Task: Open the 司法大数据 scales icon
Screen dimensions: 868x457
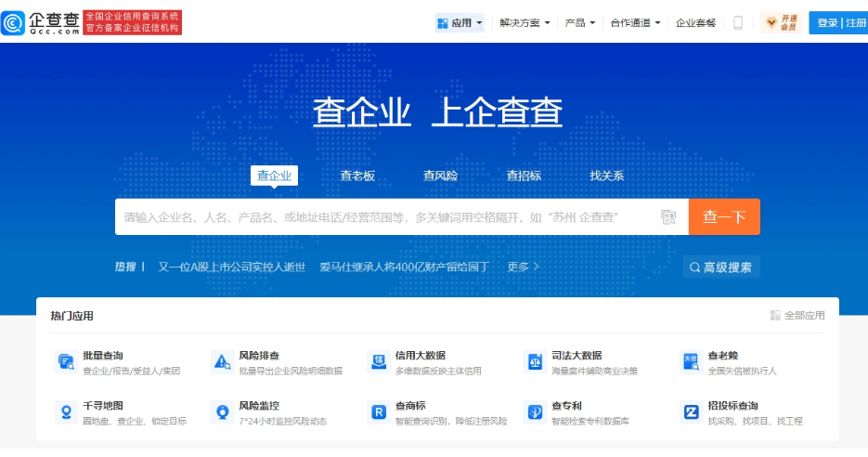Action: tap(535, 362)
